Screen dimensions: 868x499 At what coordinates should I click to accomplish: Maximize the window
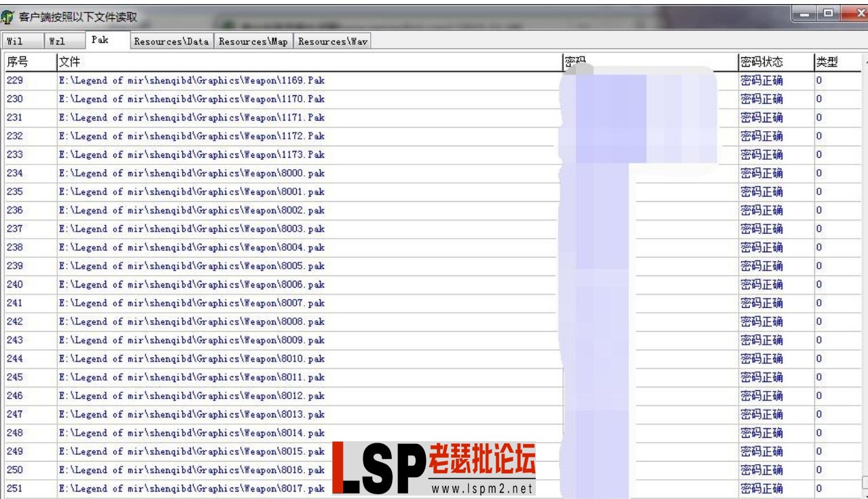(827, 12)
